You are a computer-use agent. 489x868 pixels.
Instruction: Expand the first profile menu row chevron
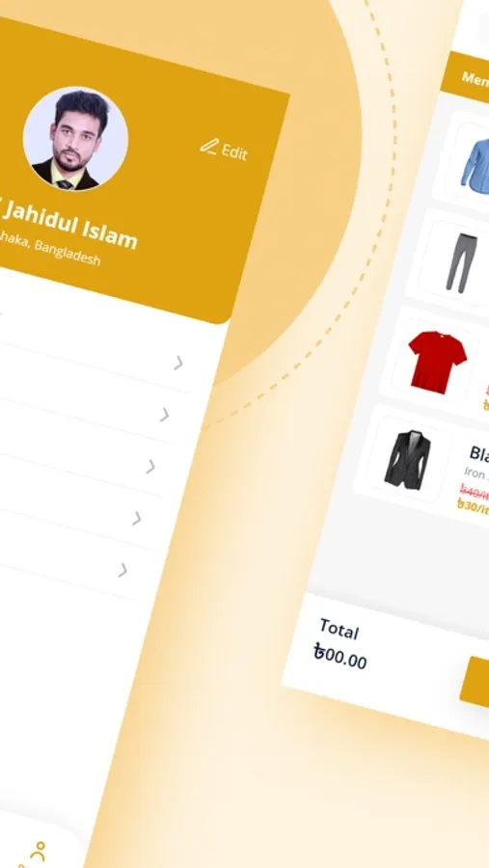(x=177, y=364)
